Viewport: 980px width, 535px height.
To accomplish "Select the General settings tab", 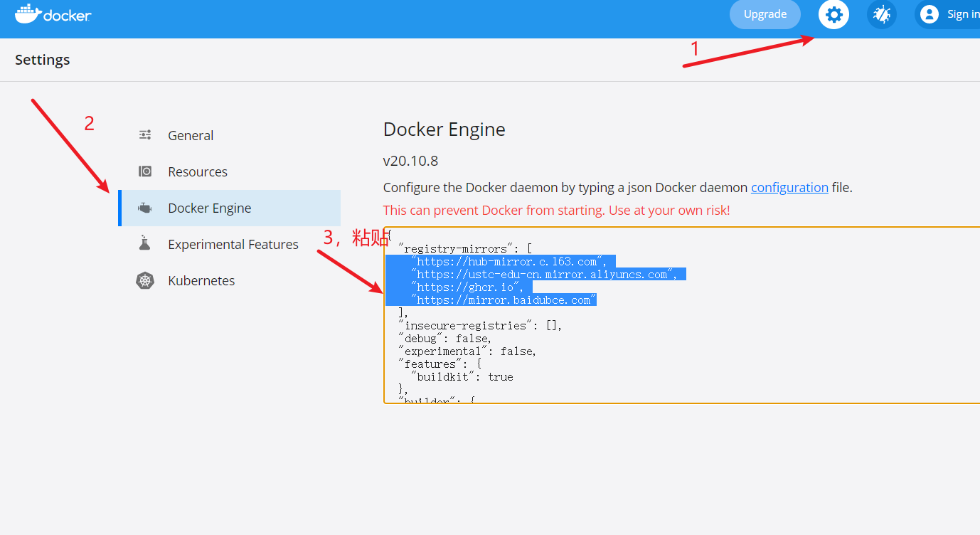I will coord(229,135).
